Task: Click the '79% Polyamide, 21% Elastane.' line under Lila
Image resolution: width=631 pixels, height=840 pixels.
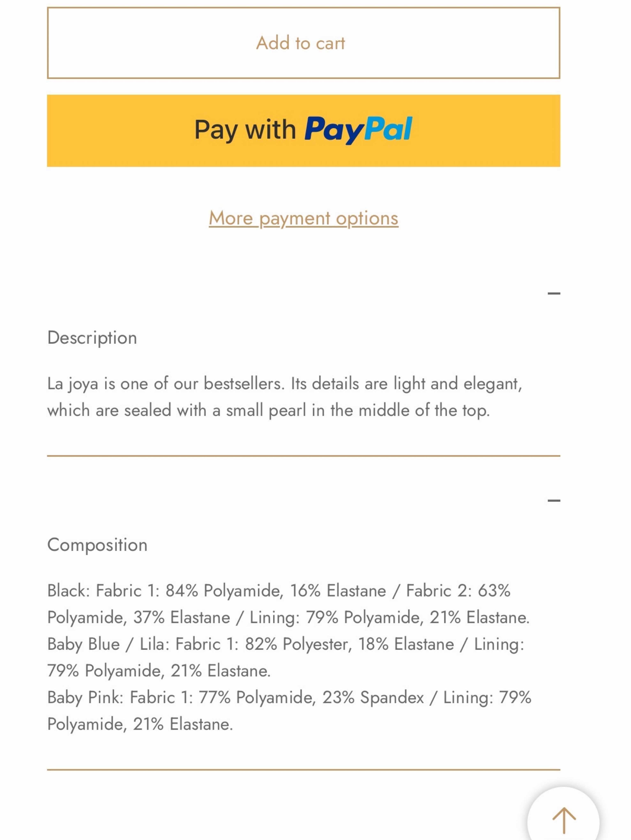Action: click(159, 671)
